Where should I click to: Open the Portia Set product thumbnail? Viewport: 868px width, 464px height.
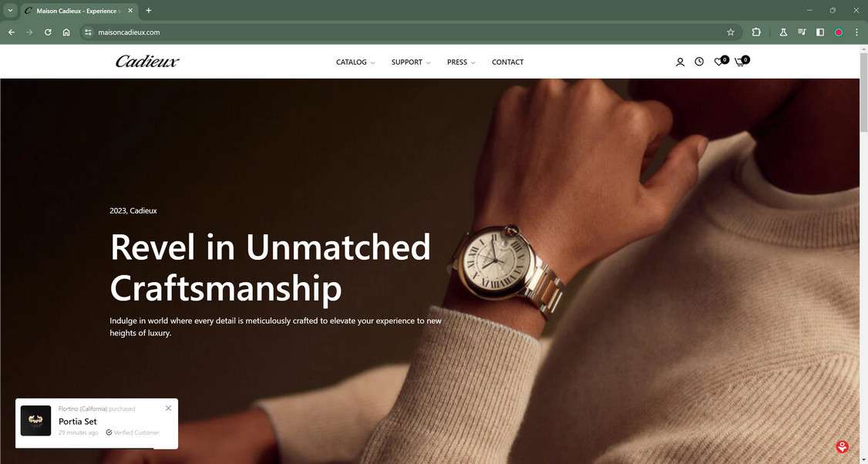point(36,421)
